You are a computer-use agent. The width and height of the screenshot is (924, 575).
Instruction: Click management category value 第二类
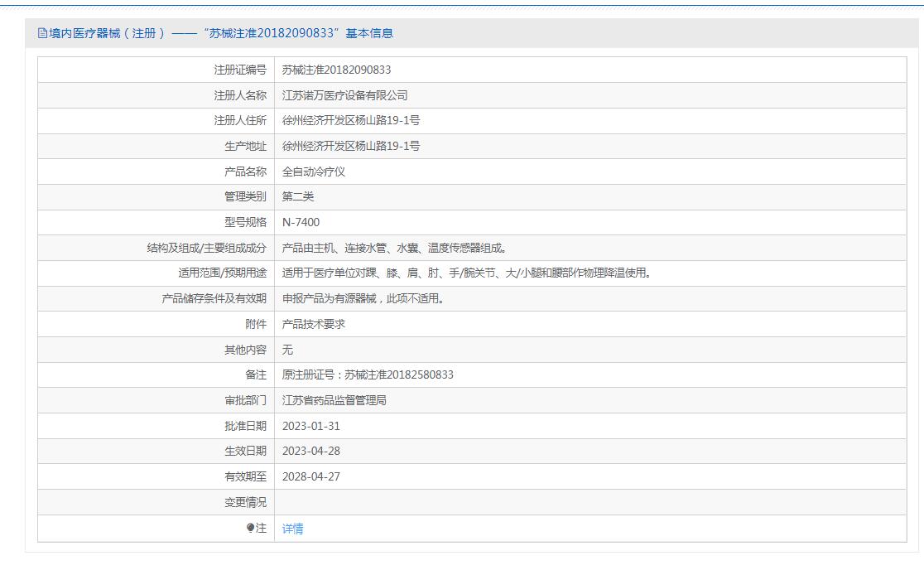[297, 196]
